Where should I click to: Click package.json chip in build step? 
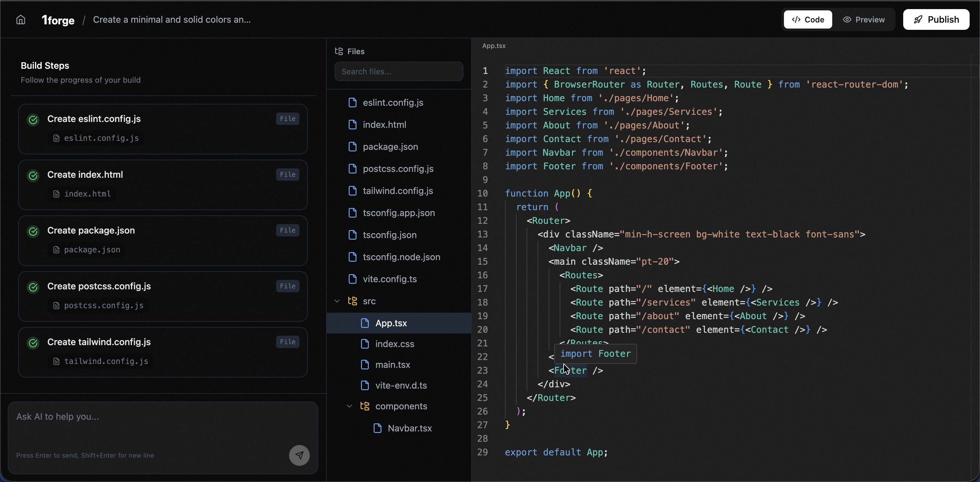(86, 250)
